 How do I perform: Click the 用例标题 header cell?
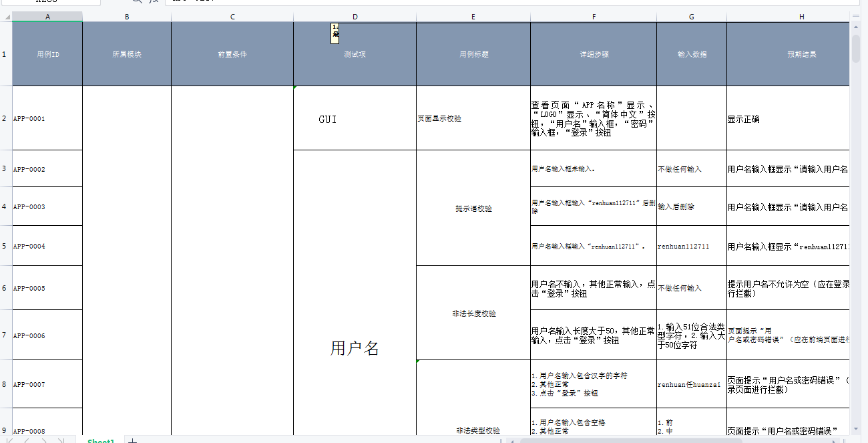tap(473, 54)
